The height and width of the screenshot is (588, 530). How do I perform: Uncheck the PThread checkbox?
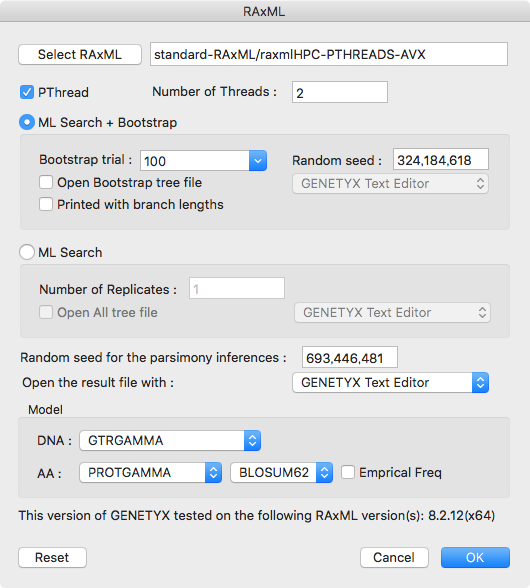click(27, 92)
